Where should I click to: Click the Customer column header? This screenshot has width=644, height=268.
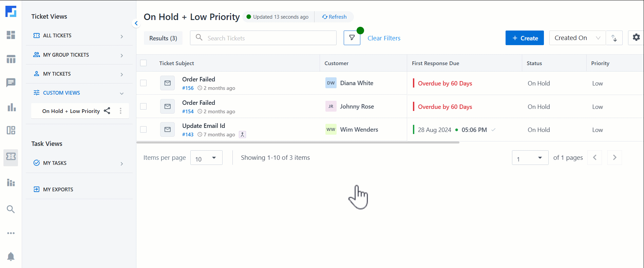click(x=336, y=63)
